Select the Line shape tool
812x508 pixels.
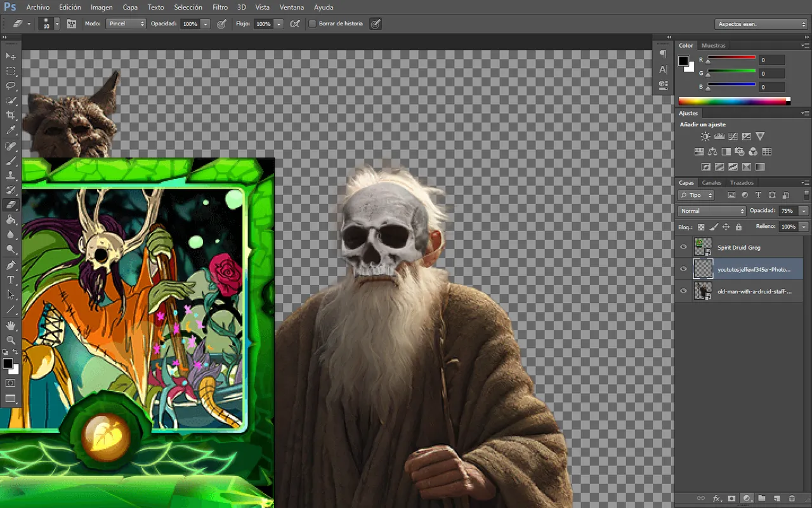tap(11, 310)
